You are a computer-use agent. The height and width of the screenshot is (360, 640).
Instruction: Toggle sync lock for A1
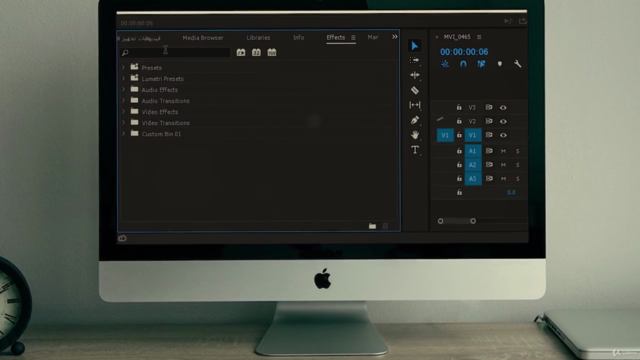pyautogui.click(x=489, y=151)
